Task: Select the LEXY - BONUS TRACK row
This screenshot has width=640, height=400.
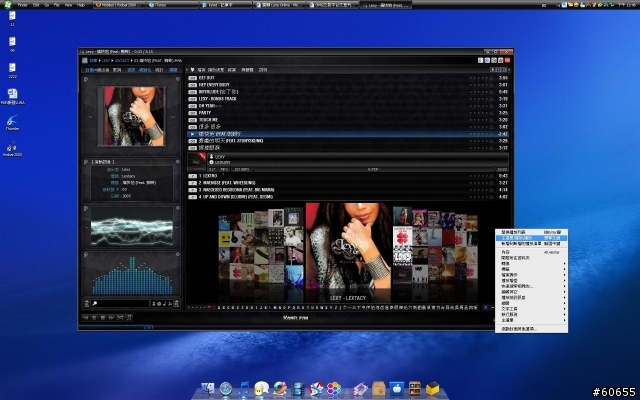Action: [348, 99]
